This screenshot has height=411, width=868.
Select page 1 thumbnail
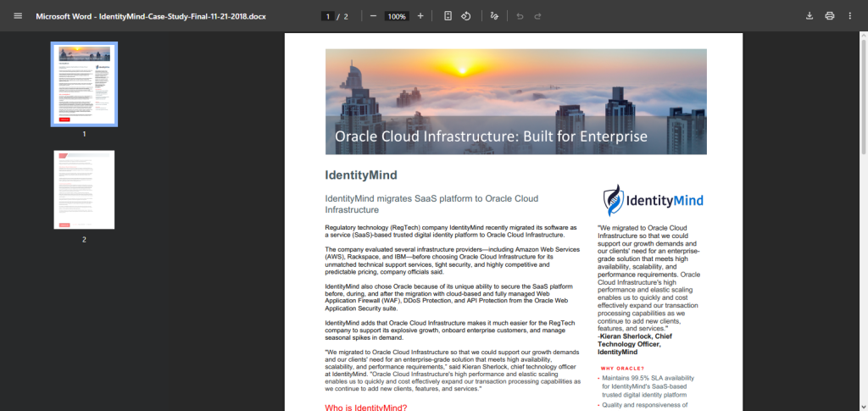pos(84,84)
